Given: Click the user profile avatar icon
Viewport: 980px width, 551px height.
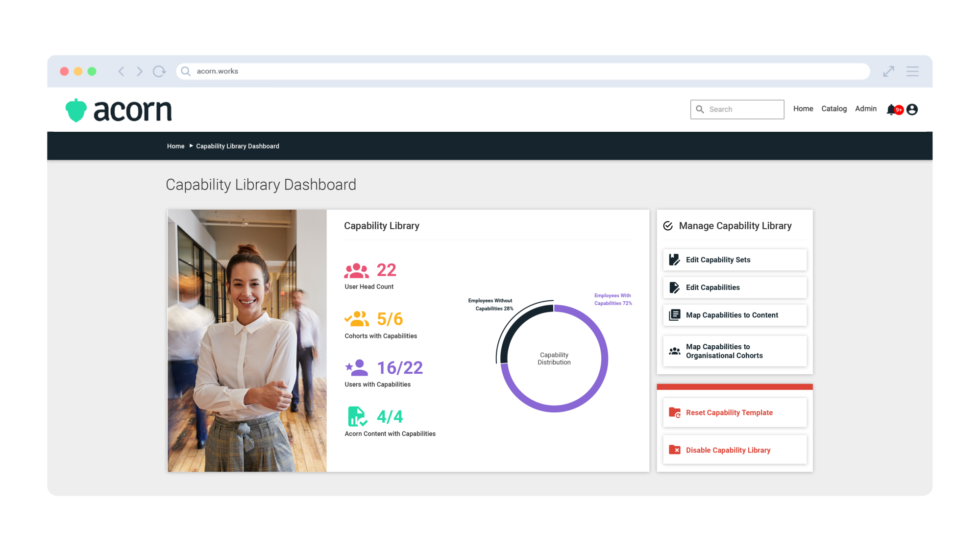Looking at the screenshot, I should (912, 110).
